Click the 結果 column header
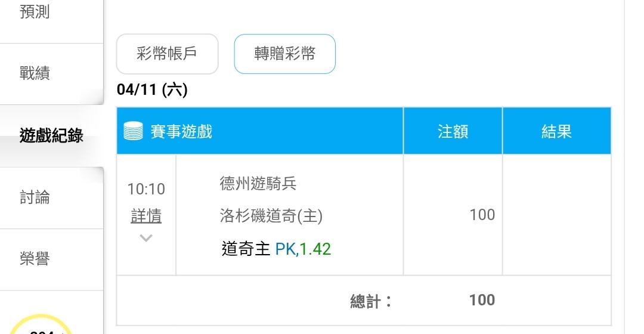Image resolution: width=644 pixels, height=334 pixels. click(x=556, y=131)
